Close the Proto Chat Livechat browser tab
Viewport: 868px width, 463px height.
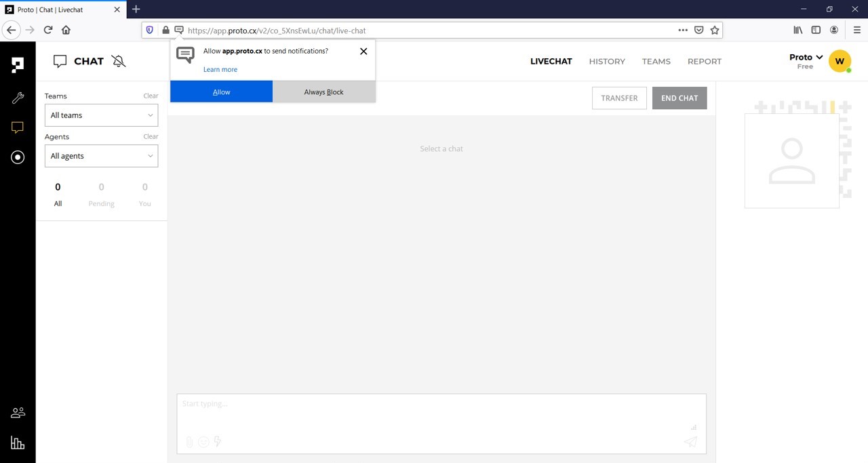pyautogui.click(x=117, y=9)
